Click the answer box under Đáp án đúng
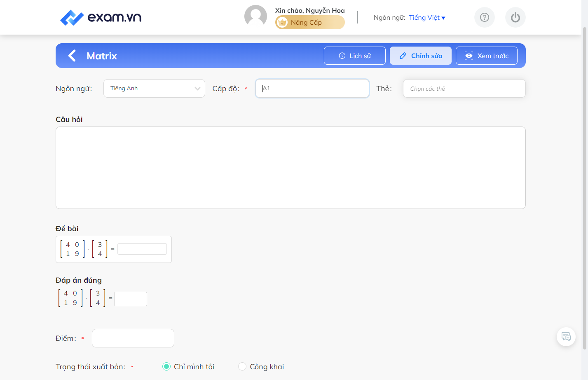The width and height of the screenshot is (588, 380). [131, 299]
